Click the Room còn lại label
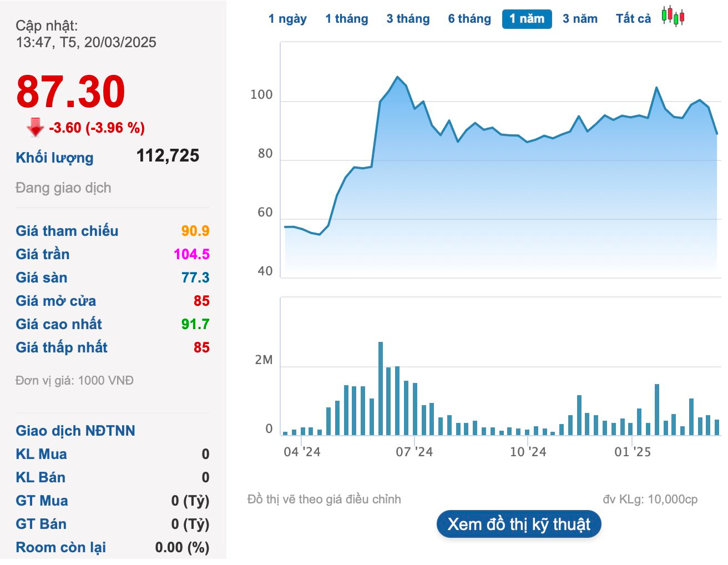728x565 pixels. pyautogui.click(x=61, y=547)
